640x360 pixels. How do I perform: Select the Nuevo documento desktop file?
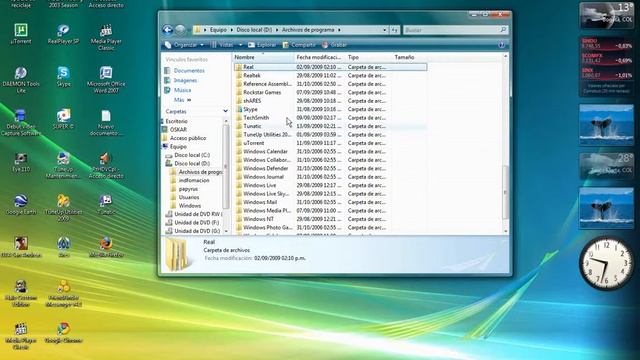click(x=106, y=122)
